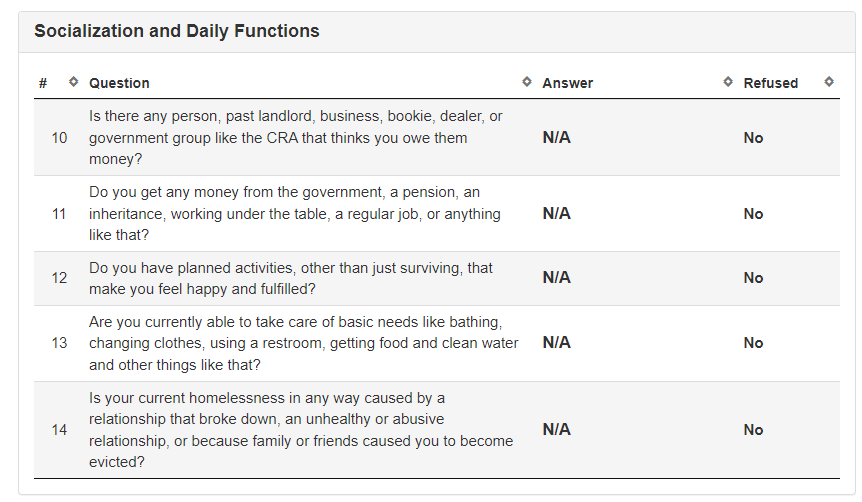The image size is (862, 502).
Task: Click the Refused value No for question 14
Action: pyautogui.click(x=753, y=430)
